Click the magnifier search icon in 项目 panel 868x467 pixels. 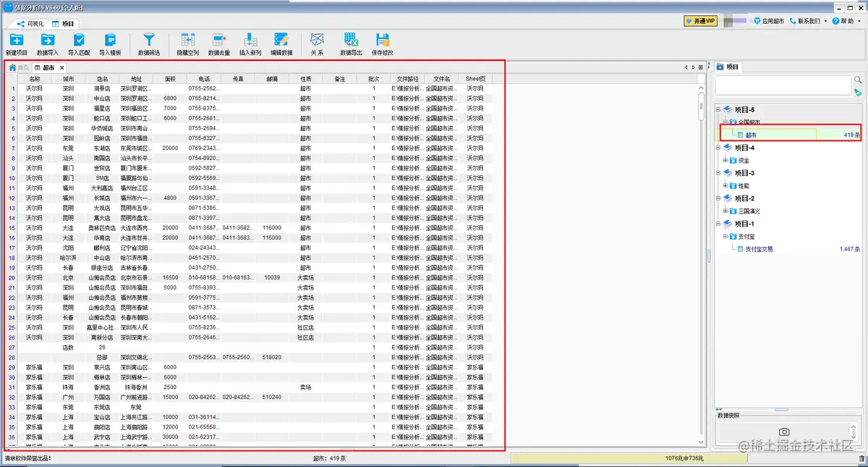[858, 80]
